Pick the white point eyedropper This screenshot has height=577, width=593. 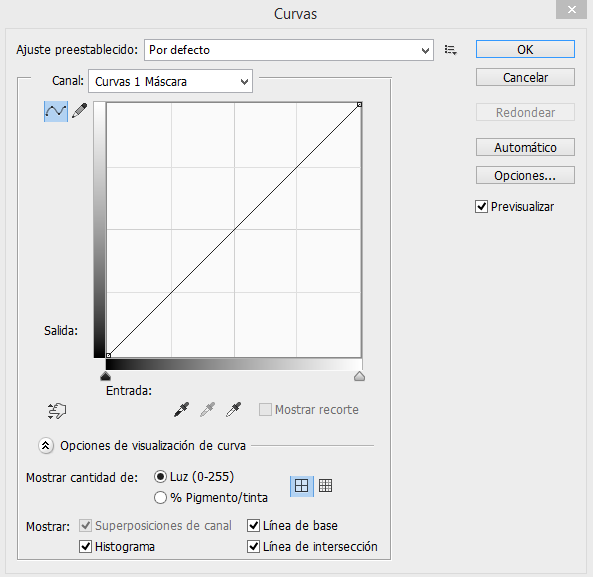coord(233,409)
